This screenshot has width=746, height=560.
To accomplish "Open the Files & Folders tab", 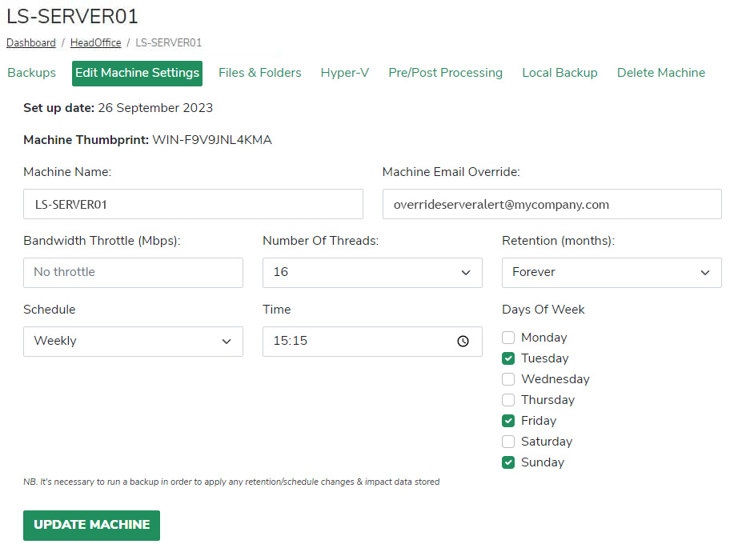I will click(x=259, y=73).
